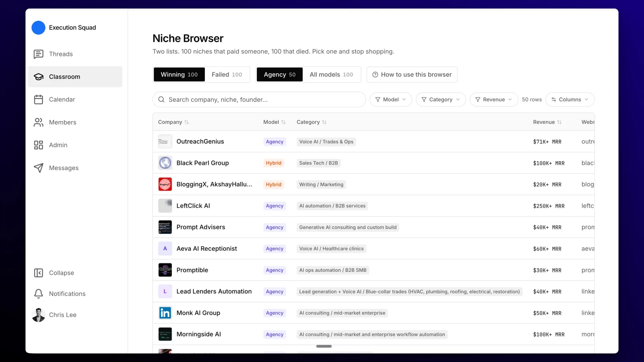
Task: Click the search company, niche, founder field
Action: (x=259, y=99)
